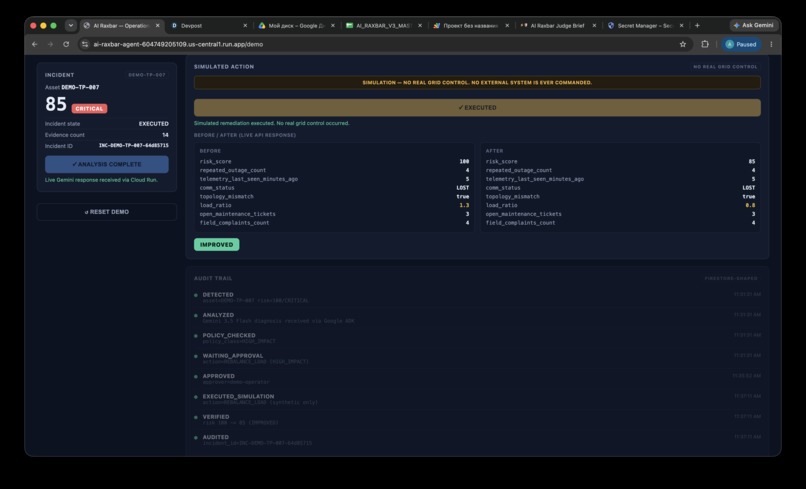Click the VERIFIED audit trail entry
This screenshot has width=806, height=489.
[x=477, y=420]
